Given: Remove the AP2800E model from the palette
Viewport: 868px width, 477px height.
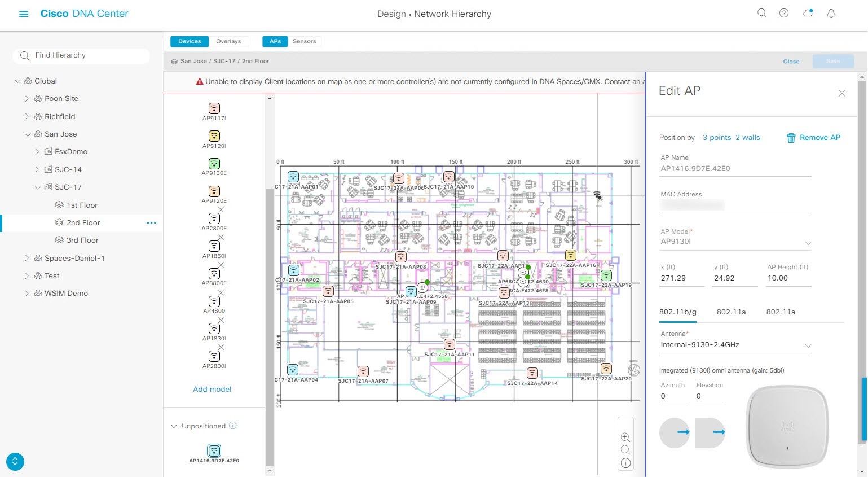Looking at the screenshot, I should 221,210.
